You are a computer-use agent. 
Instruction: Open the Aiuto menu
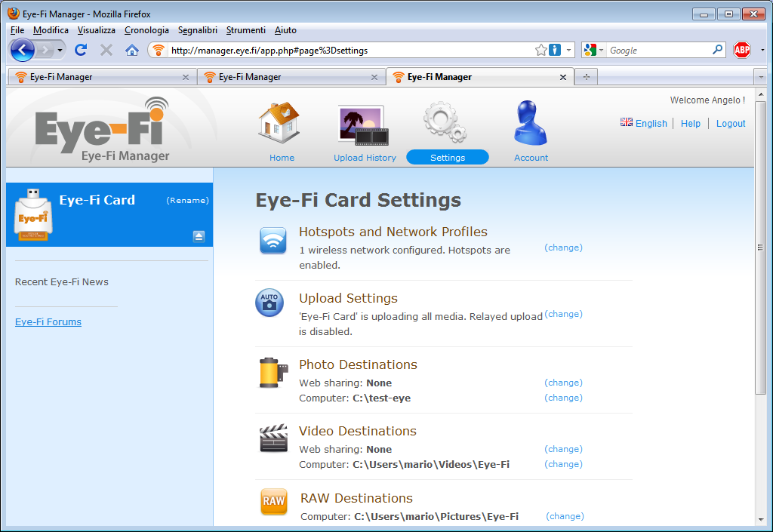pyautogui.click(x=285, y=30)
